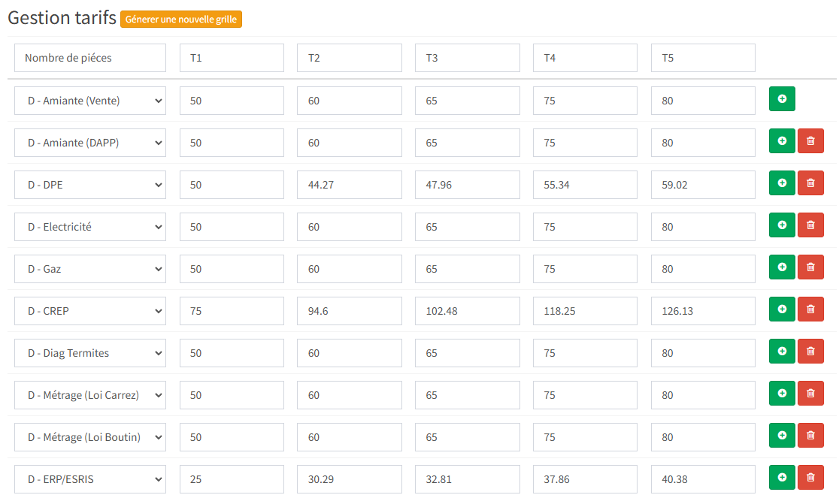Screen dimensions: 839x504
Task: Click the T5 field in Métrage (Loi Carrez) row
Action: [x=703, y=395]
